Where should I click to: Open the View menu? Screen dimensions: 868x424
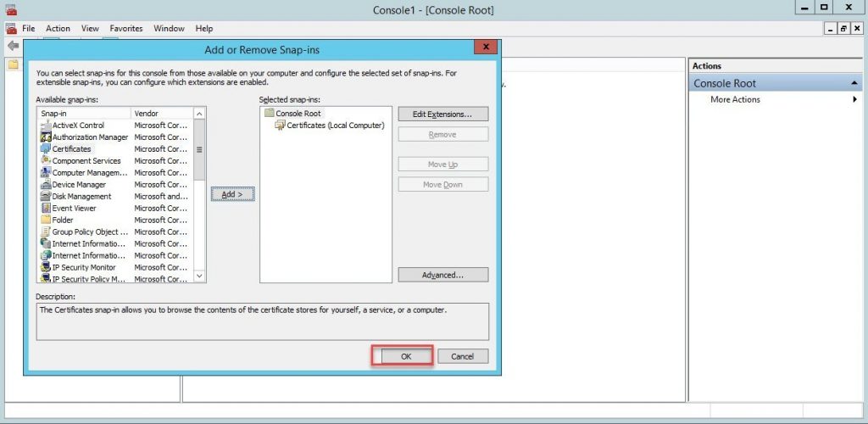tap(90, 28)
